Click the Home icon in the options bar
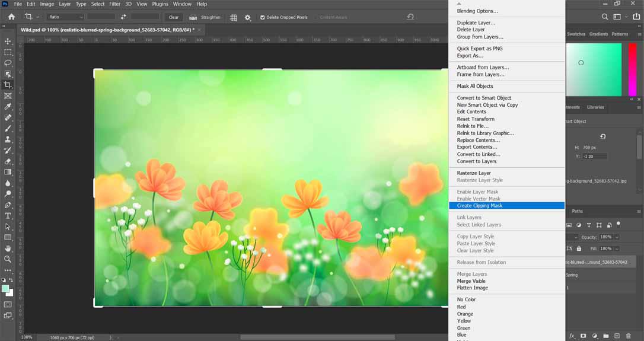The image size is (644, 341). click(x=11, y=17)
